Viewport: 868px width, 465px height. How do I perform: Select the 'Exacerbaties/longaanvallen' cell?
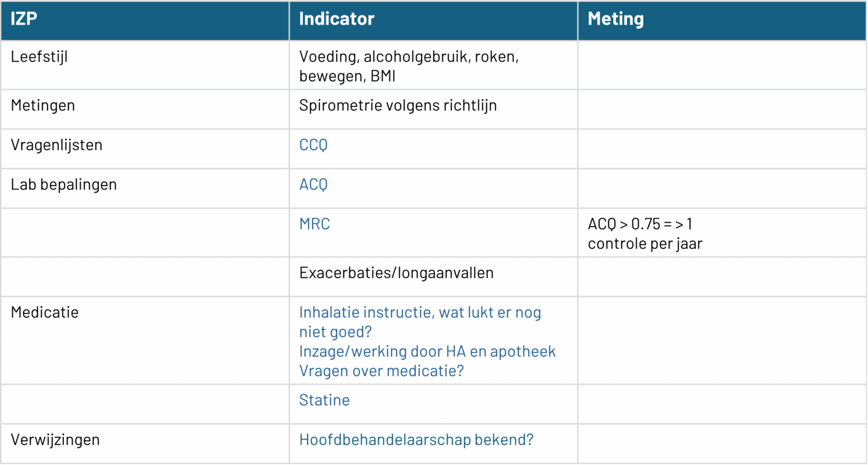pyautogui.click(x=396, y=273)
